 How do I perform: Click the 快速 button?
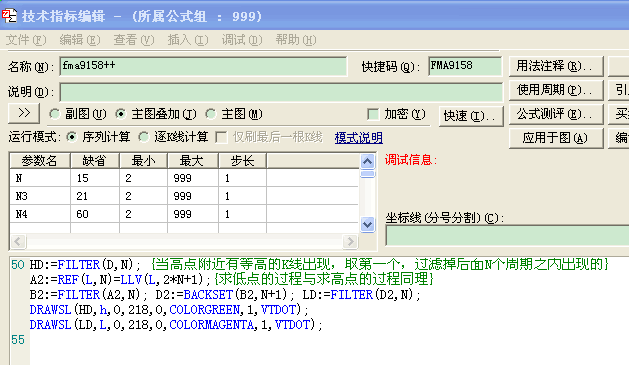471,116
